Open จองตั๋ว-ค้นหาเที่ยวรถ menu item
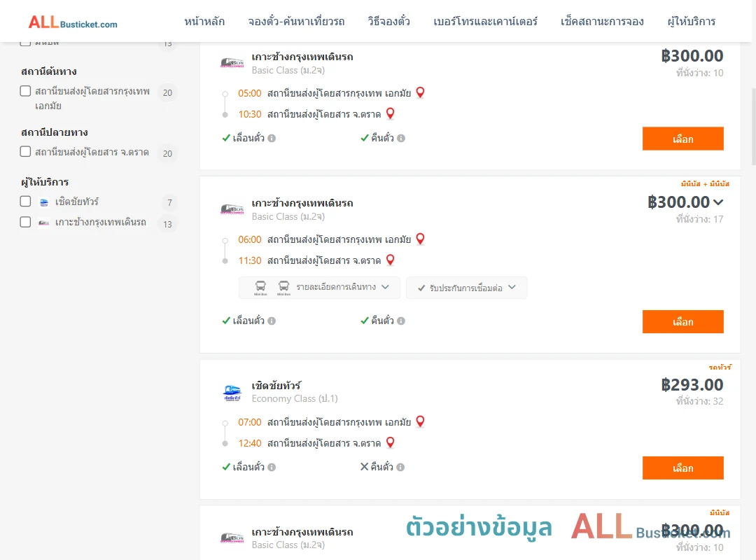Viewport: 756px width, 560px height. tap(296, 22)
